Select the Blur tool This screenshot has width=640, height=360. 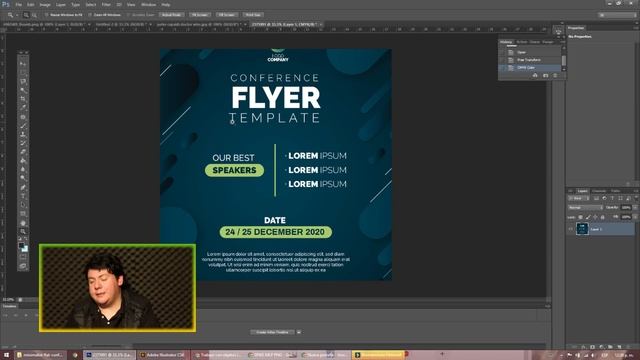pos(23,169)
